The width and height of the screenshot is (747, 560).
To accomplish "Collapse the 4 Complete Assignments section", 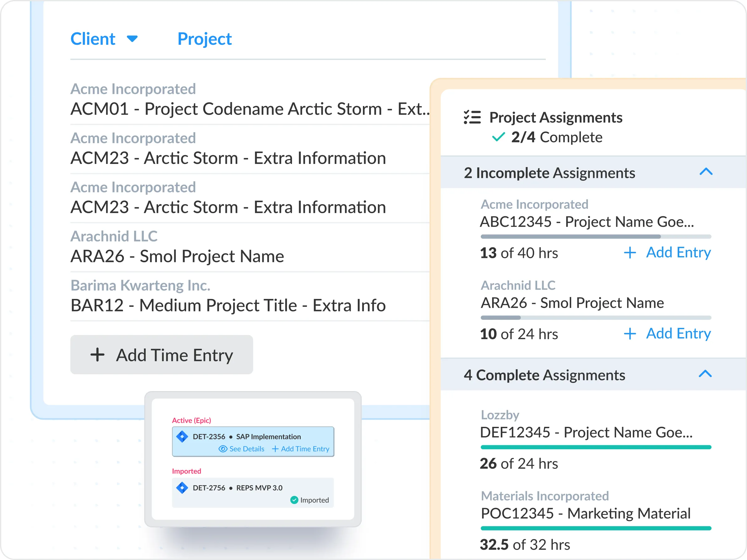I will click(705, 374).
